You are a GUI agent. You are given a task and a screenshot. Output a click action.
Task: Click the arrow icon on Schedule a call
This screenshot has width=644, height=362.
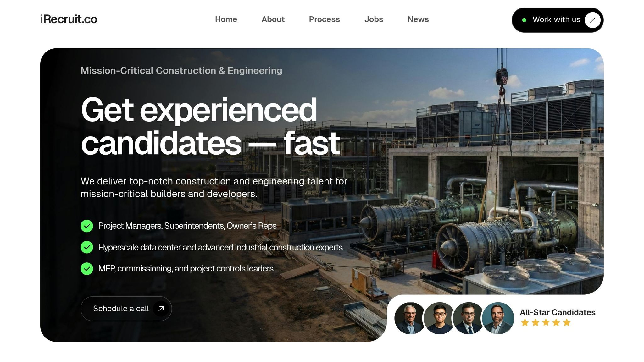click(x=161, y=309)
